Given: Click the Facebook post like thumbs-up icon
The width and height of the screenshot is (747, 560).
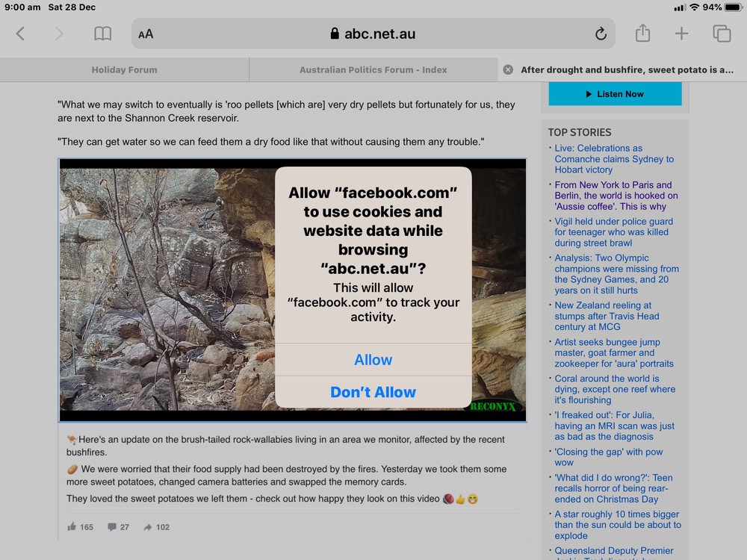Looking at the screenshot, I should 72,526.
